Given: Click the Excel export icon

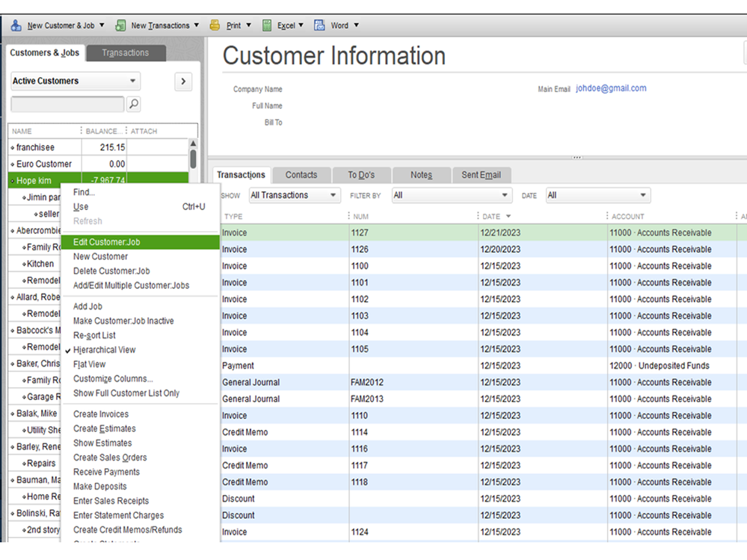Looking at the screenshot, I should 267,25.
